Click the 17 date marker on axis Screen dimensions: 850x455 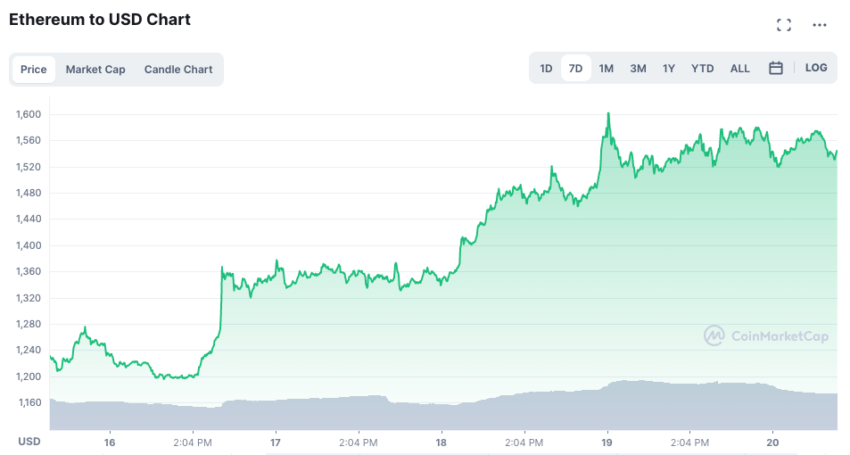coord(275,443)
